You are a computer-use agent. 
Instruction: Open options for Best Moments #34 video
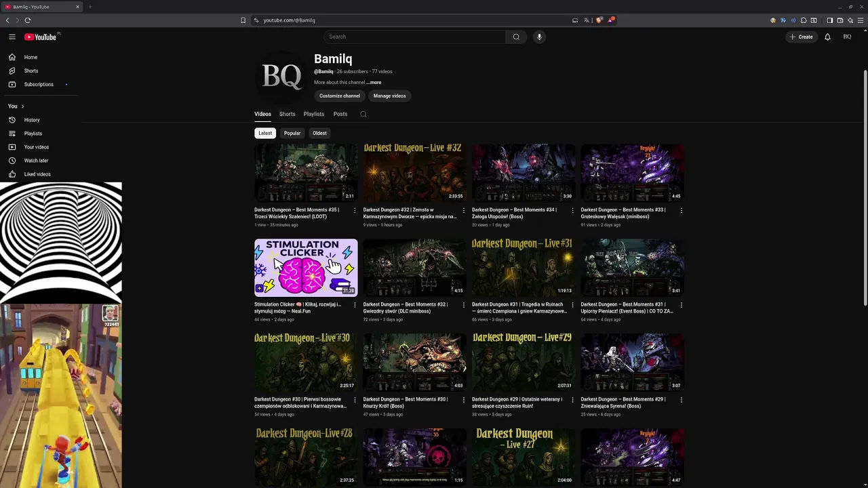pyautogui.click(x=572, y=210)
